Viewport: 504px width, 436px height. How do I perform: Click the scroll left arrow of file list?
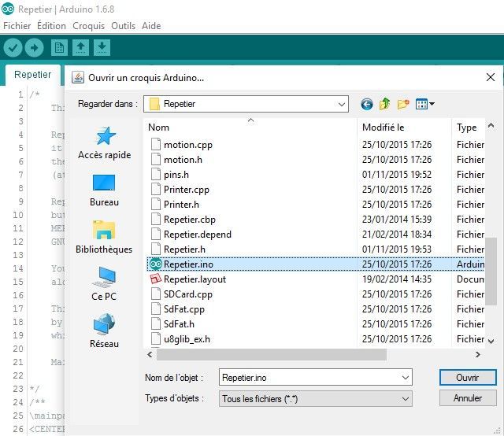pyautogui.click(x=150, y=354)
